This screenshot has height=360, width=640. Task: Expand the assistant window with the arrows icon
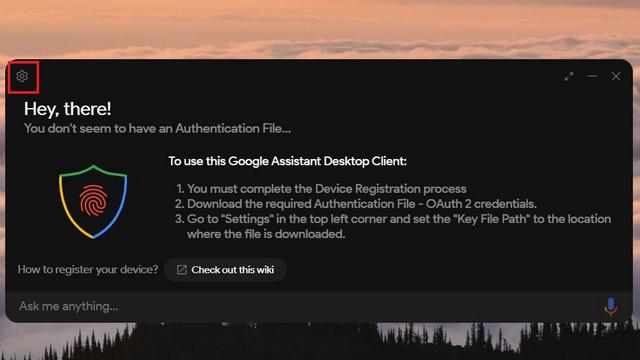[569, 76]
